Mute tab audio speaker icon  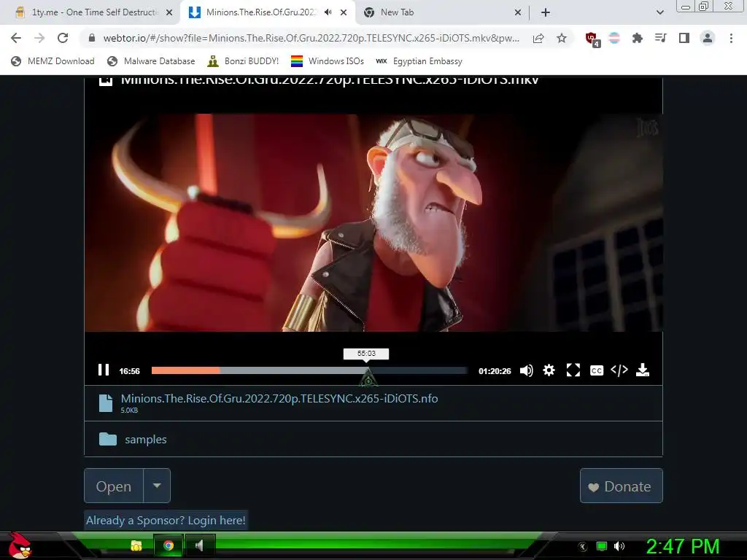tap(328, 12)
